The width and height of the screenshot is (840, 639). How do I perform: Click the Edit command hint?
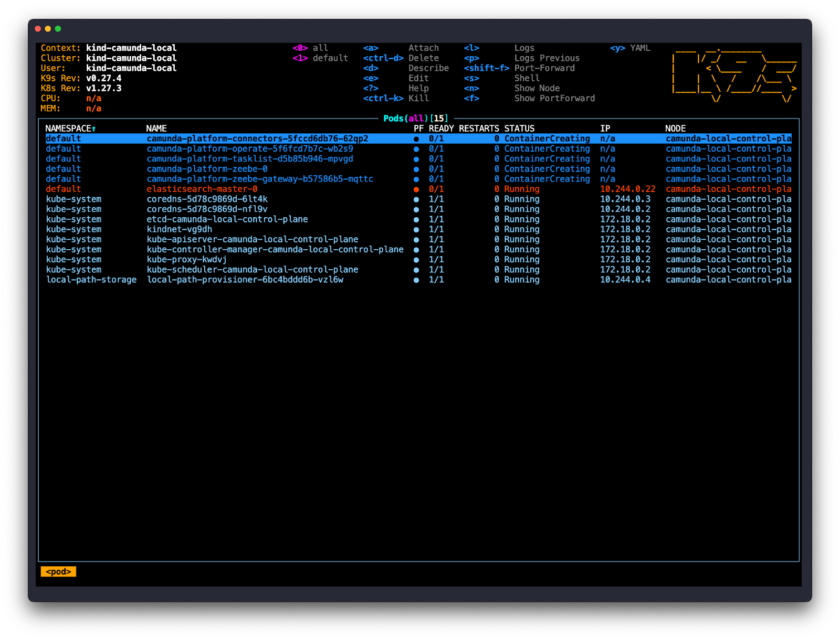418,78
